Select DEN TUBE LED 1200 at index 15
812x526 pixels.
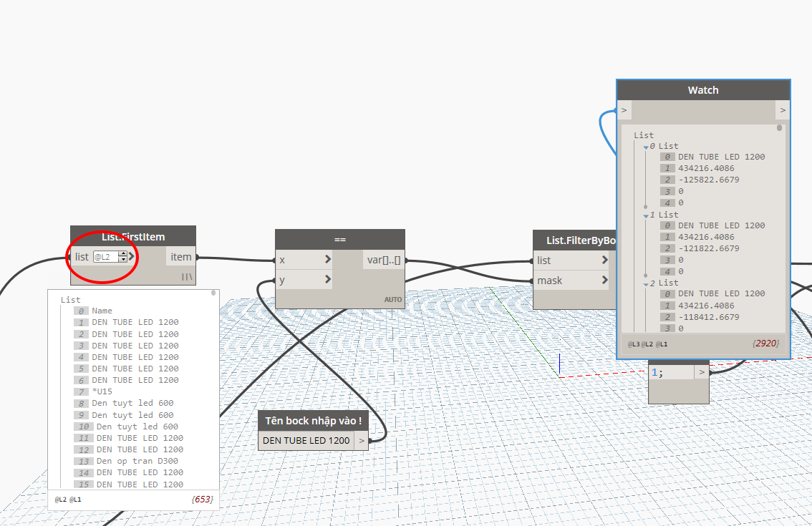pyautogui.click(x=140, y=484)
